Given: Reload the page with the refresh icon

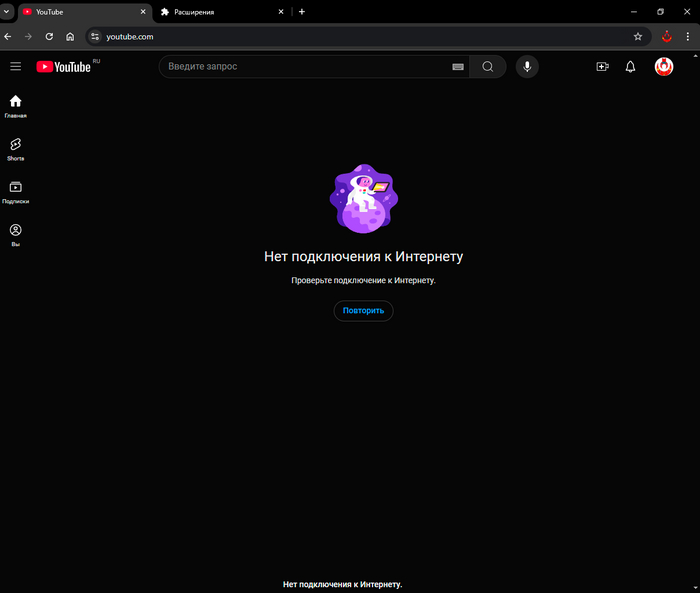Looking at the screenshot, I should click(x=49, y=37).
